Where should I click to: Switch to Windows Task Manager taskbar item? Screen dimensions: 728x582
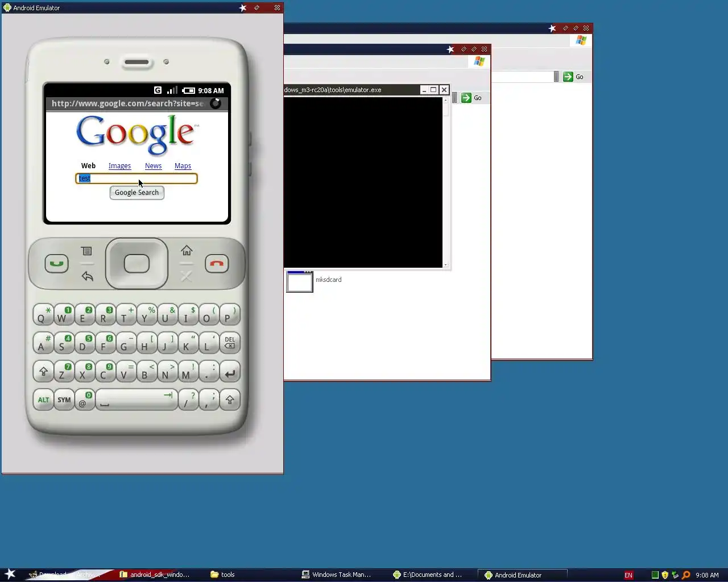tap(337, 575)
